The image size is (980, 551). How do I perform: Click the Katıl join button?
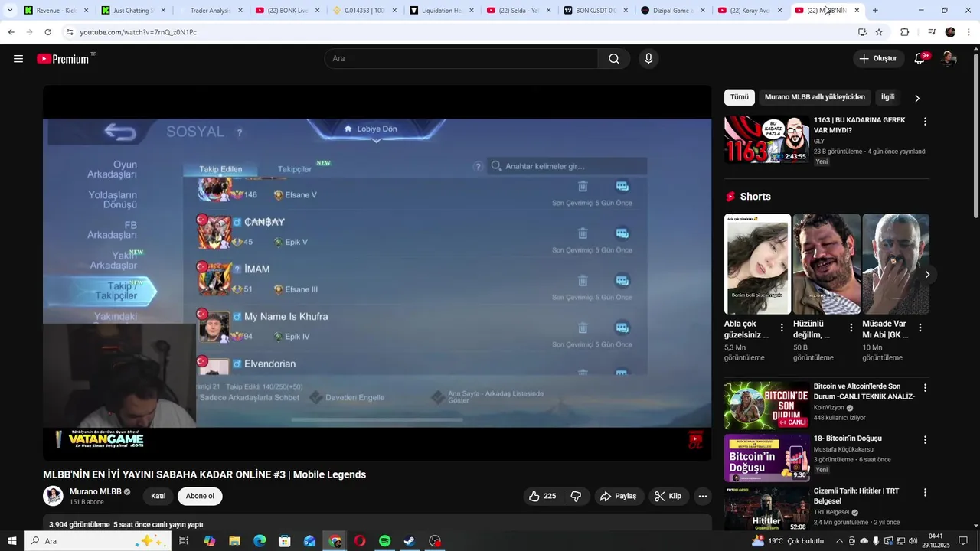pyautogui.click(x=158, y=496)
